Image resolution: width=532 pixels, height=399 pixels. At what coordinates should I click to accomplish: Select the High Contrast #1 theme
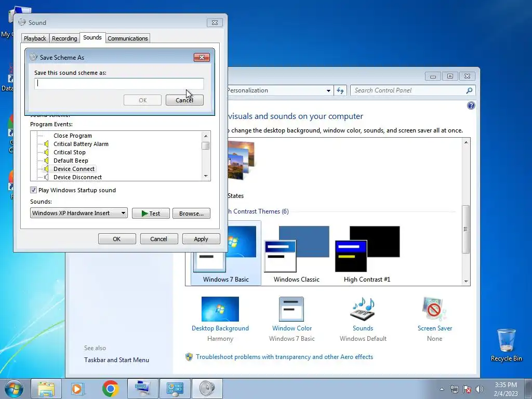coord(367,254)
